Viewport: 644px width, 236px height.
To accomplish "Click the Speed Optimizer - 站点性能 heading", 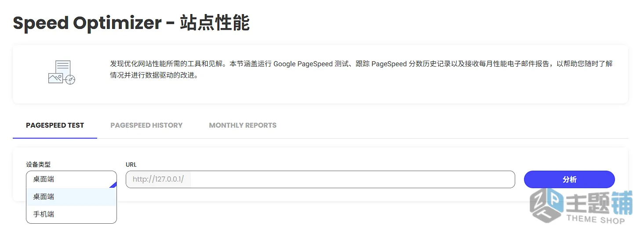I will click(131, 23).
